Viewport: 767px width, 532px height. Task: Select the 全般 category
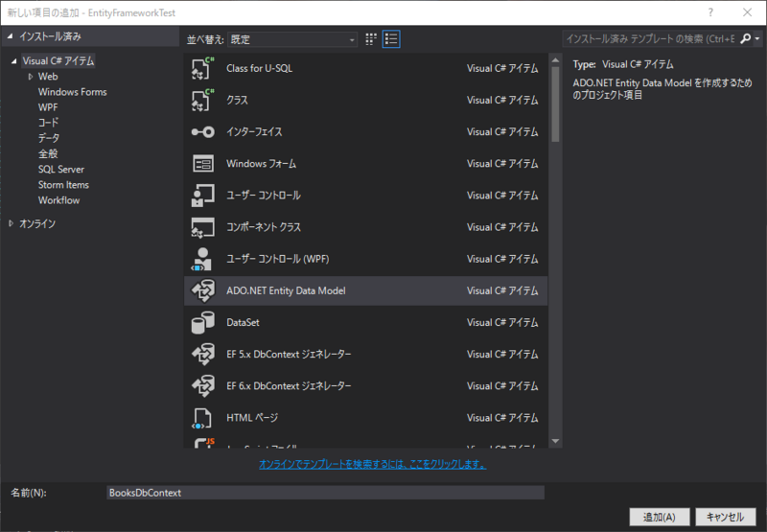pos(48,154)
